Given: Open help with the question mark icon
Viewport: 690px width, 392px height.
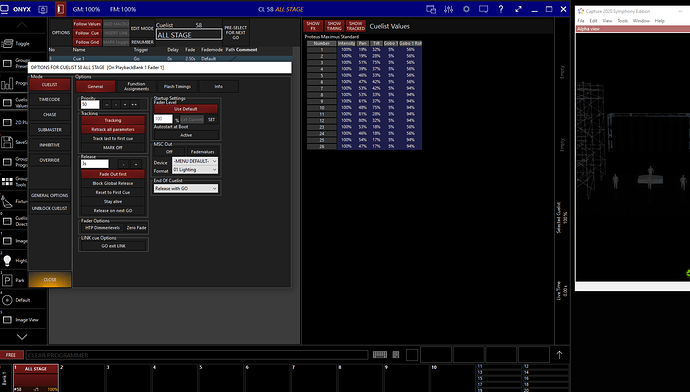Looking at the screenshot, I should pyautogui.click(x=501, y=9).
